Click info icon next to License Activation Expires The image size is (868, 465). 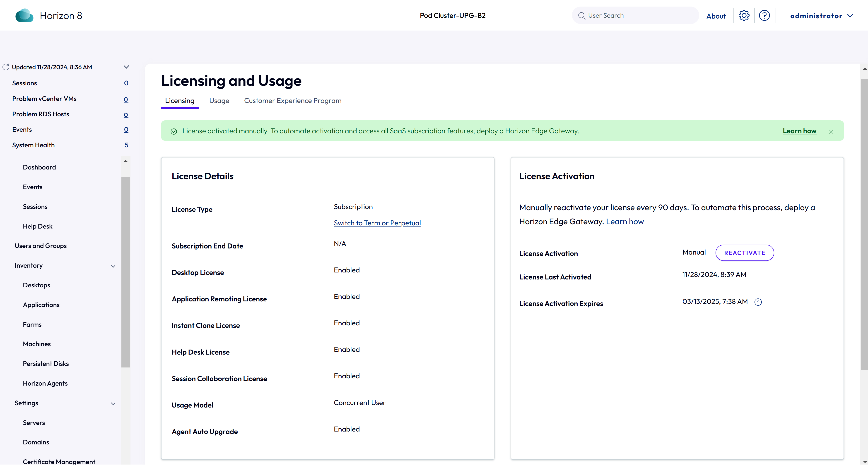[x=758, y=302]
